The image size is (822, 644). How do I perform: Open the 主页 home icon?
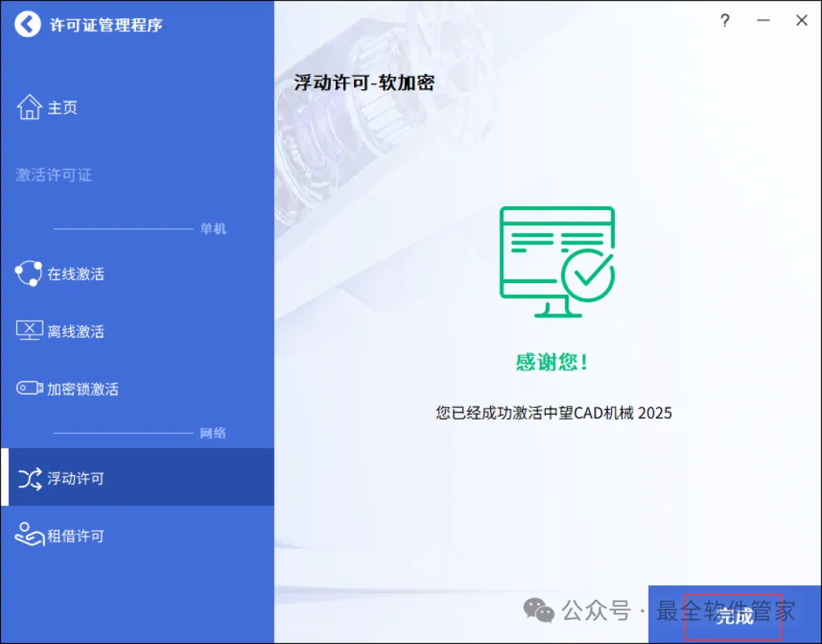click(x=30, y=107)
